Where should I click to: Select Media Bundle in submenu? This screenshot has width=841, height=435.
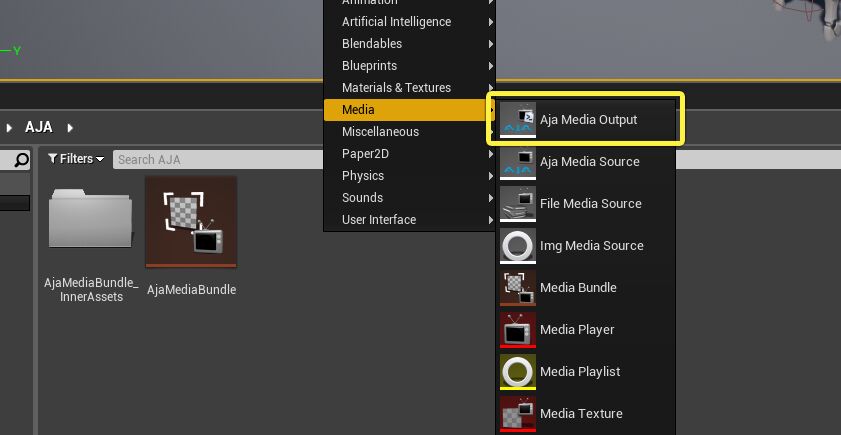[x=585, y=287]
